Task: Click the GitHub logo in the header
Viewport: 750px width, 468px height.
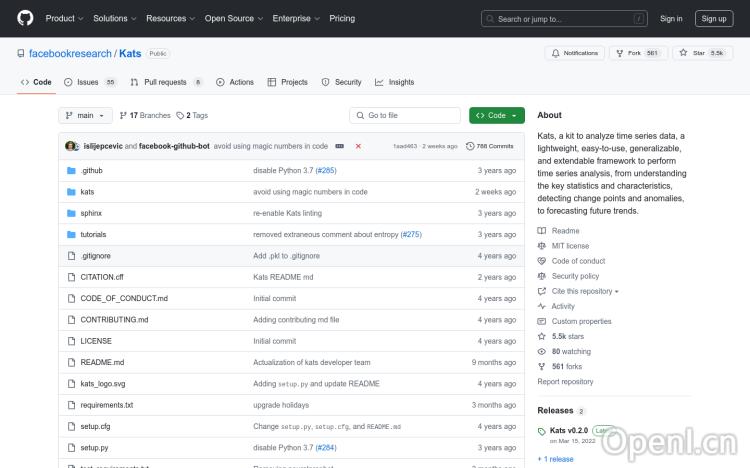Action: 25,18
